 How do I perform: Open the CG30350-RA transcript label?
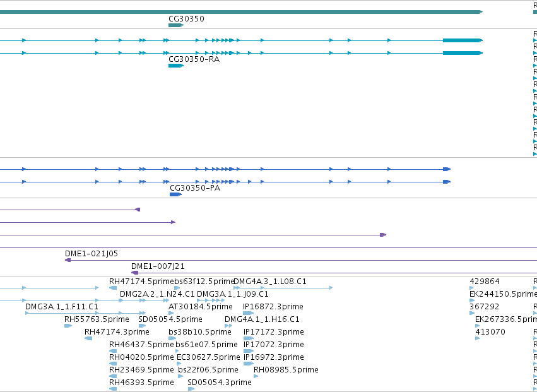coord(194,59)
